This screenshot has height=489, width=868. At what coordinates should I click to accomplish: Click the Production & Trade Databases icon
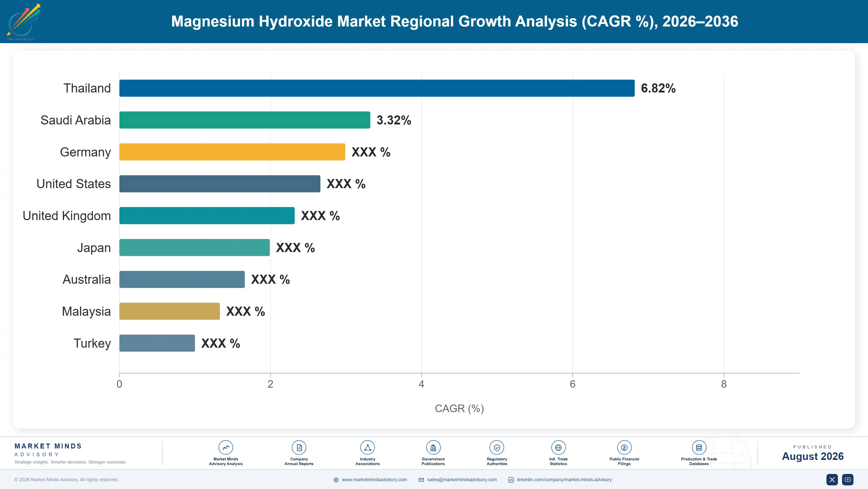click(699, 447)
